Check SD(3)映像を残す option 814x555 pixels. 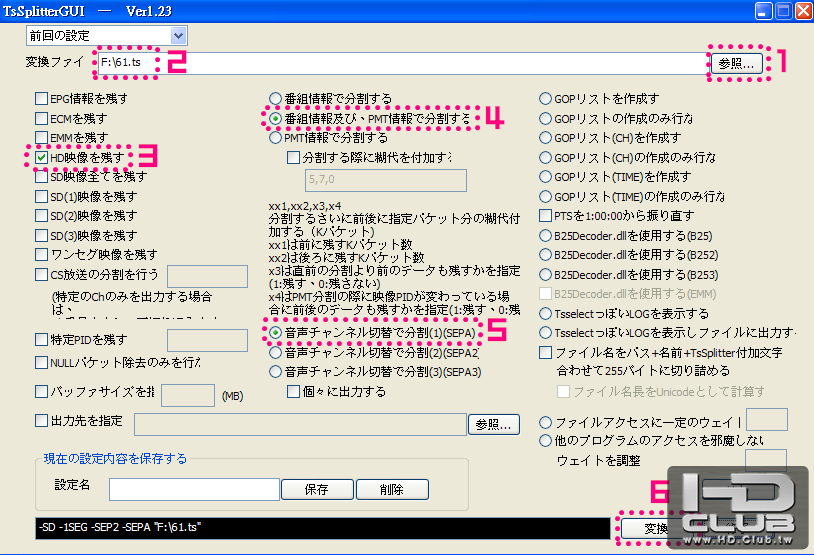42,235
